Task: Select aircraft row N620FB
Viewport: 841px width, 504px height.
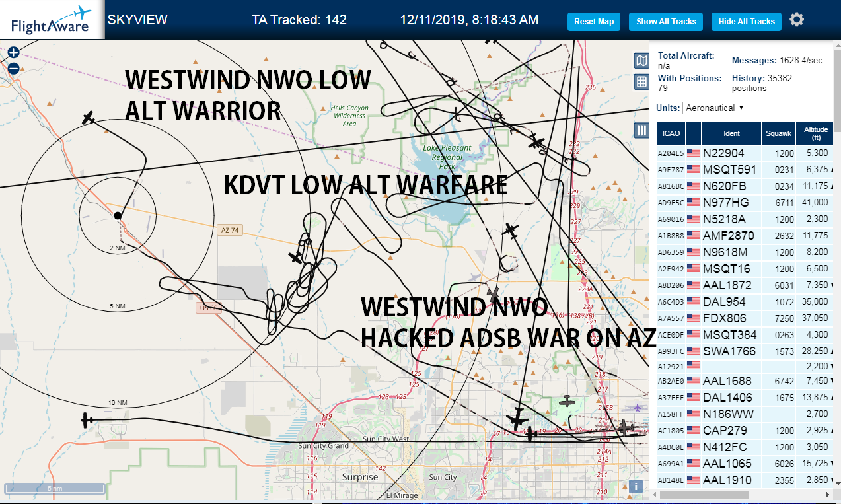Action: (x=746, y=186)
